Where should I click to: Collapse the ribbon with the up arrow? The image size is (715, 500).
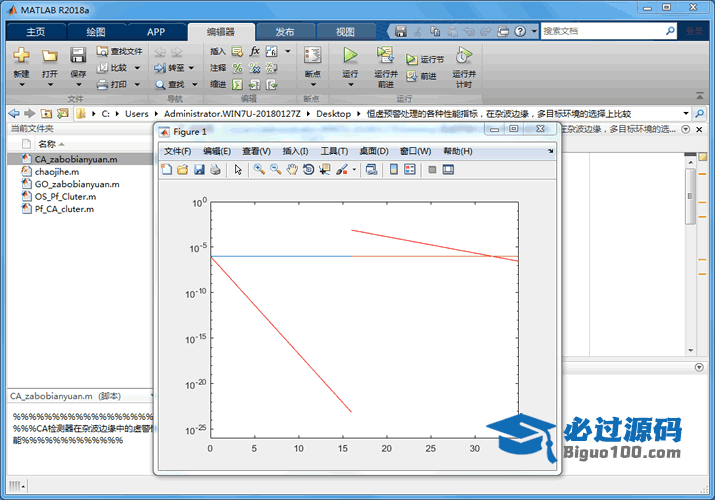point(699,96)
